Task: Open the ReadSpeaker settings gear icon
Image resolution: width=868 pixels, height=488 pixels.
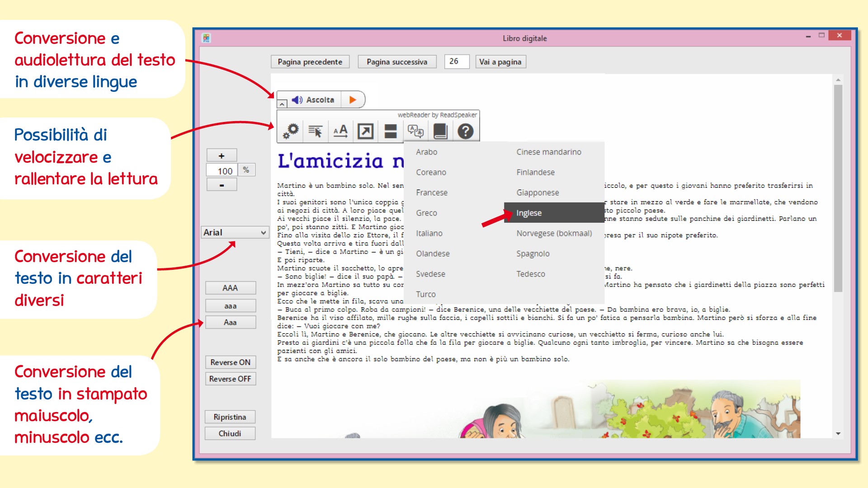Action: pos(291,131)
